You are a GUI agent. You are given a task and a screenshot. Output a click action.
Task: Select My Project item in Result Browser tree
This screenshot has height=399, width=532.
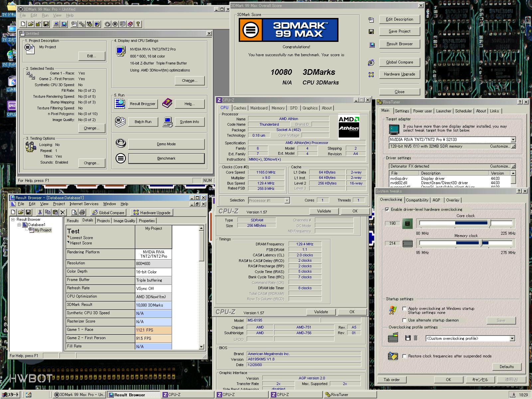coord(43,230)
